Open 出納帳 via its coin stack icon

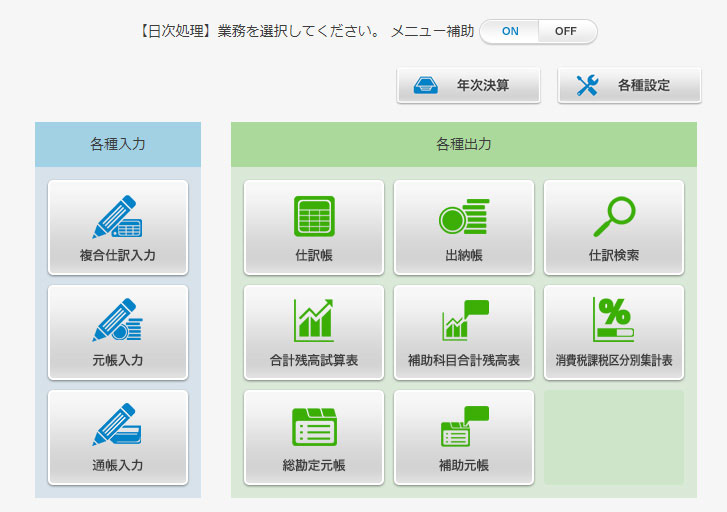tap(464, 217)
